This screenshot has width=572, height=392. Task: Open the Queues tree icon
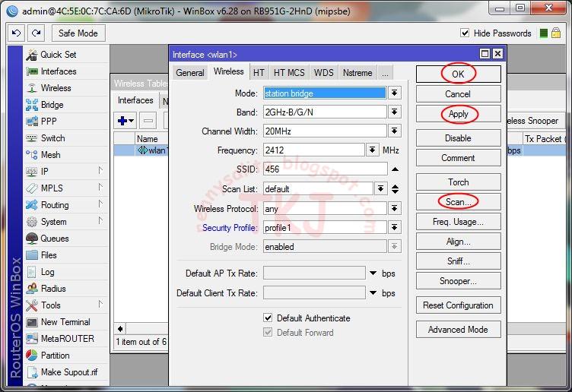pyautogui.click(x=32, y=239)
